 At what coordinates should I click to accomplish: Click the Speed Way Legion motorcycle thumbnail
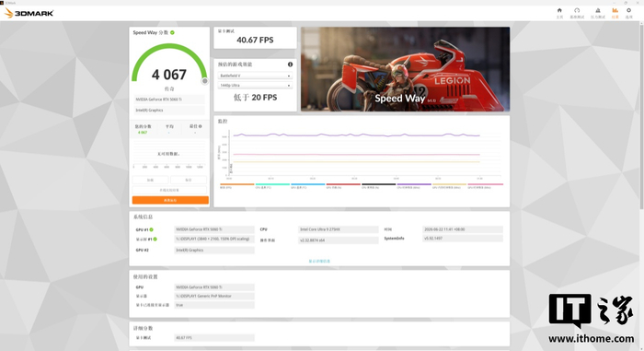405,69
